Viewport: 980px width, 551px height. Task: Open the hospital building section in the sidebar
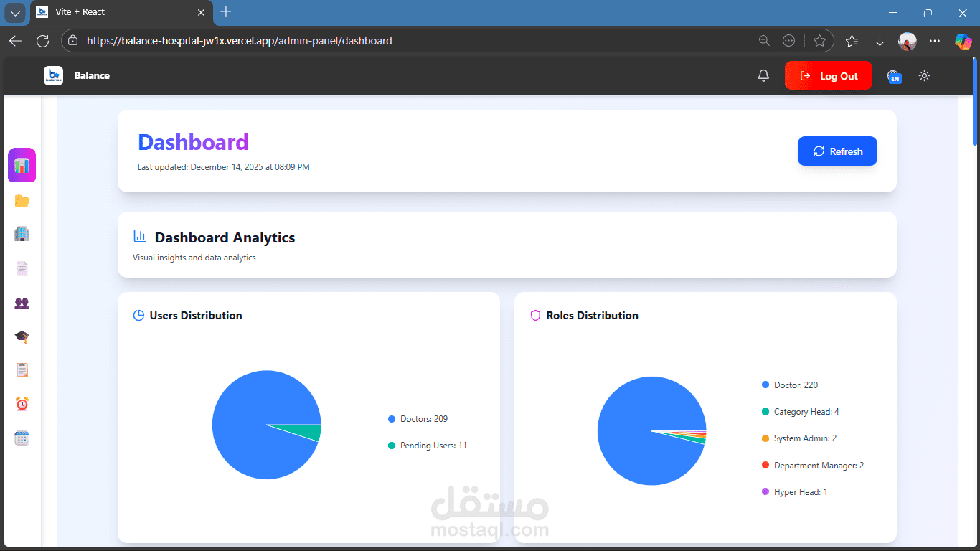[22, 233]
